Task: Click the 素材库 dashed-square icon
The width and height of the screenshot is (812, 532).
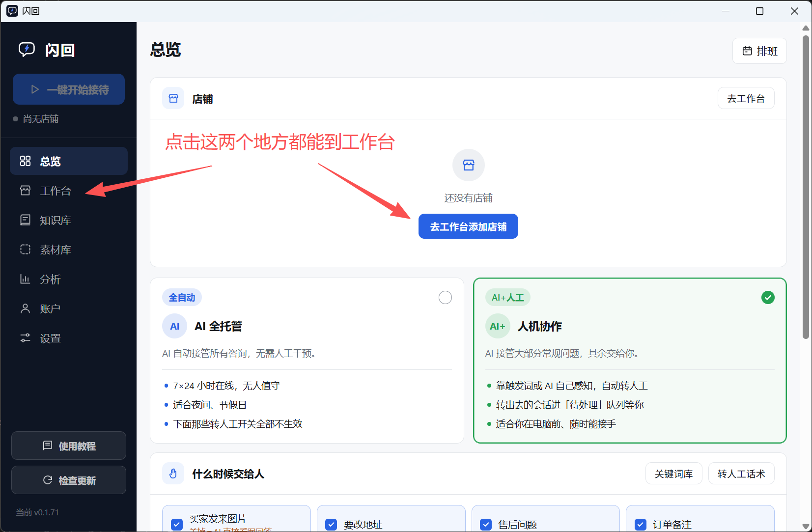Action: pyautogui.click(x=25, y=250)
